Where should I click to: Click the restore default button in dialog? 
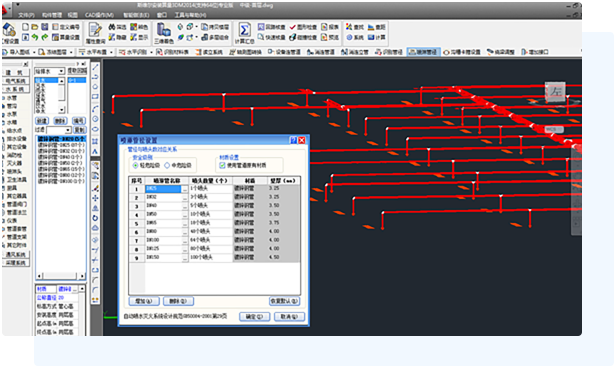284,301
